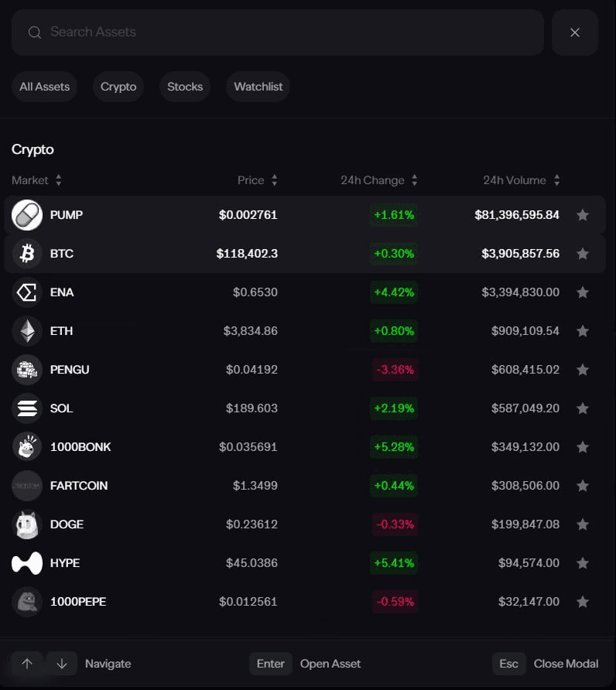The height and width of the screenshot is (690, 616).
Task: Toggle the favorite star for ETH
Action: pos(583,331)
